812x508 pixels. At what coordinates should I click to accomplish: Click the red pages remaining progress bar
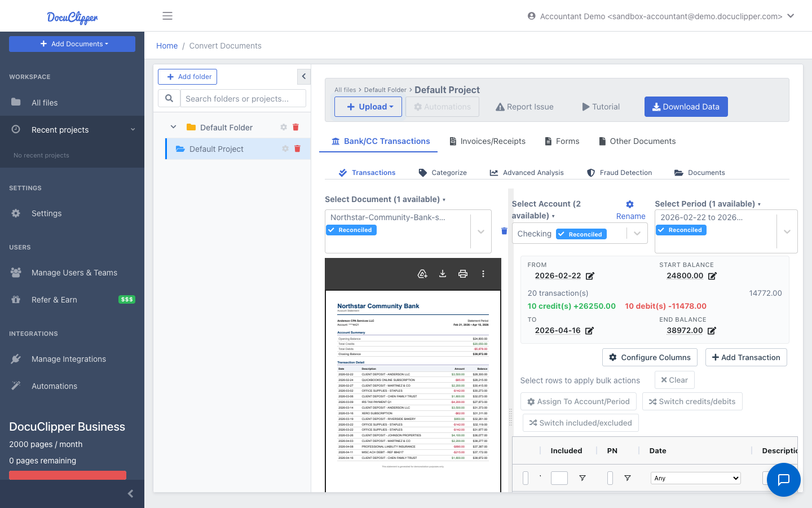tap(68, 475)
